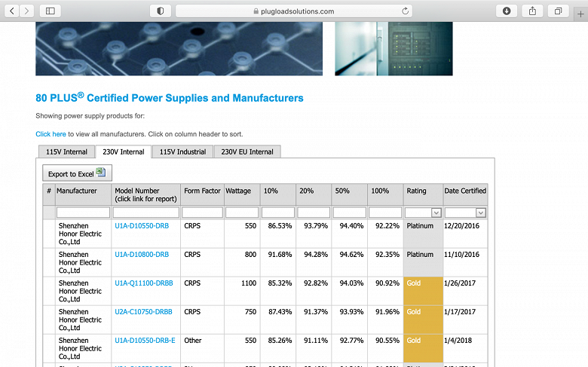
Task: Follow the 'Click here' manufacturers link
Action: coord(51,134)
